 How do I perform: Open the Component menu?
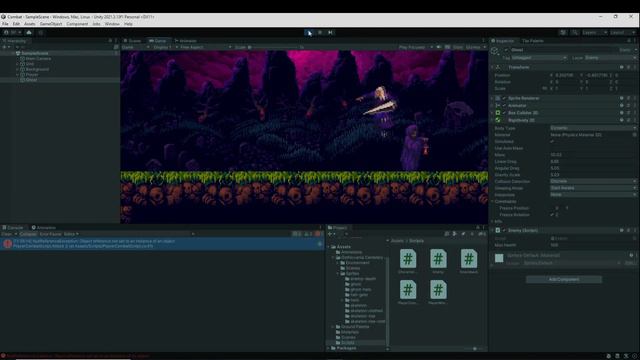coord(77,24)
